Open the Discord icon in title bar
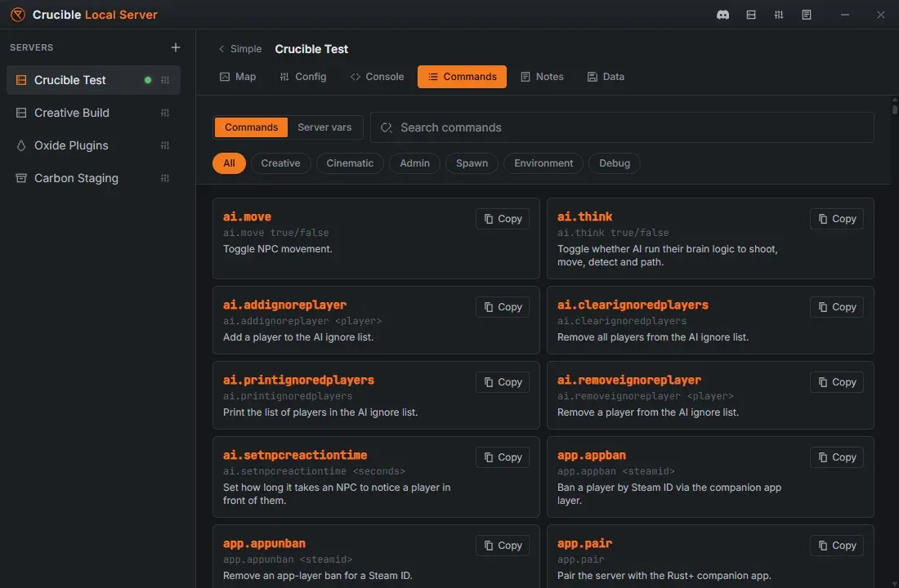Viewport: 899px width, 588px height. 723,15
